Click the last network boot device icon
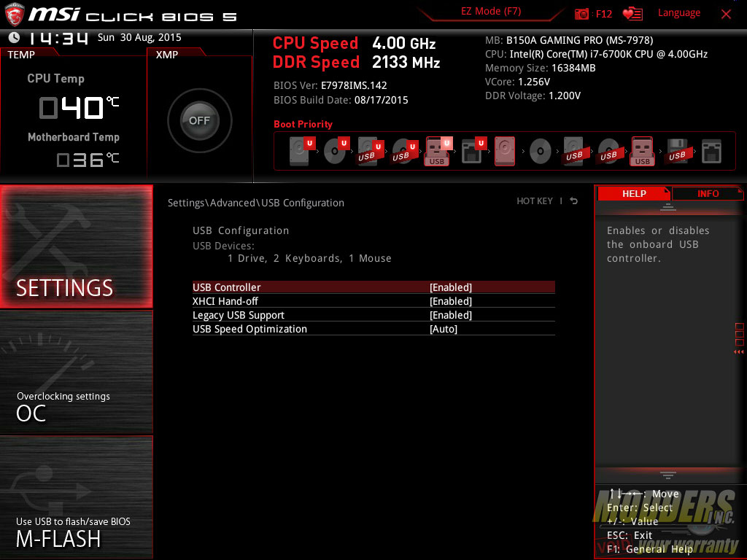 point(711,152)
